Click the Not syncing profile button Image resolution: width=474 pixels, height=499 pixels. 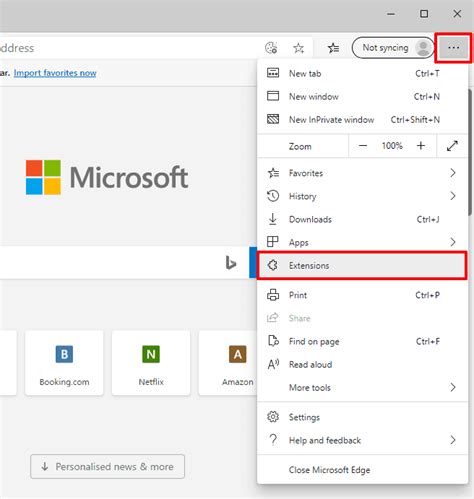pos(393,48)
